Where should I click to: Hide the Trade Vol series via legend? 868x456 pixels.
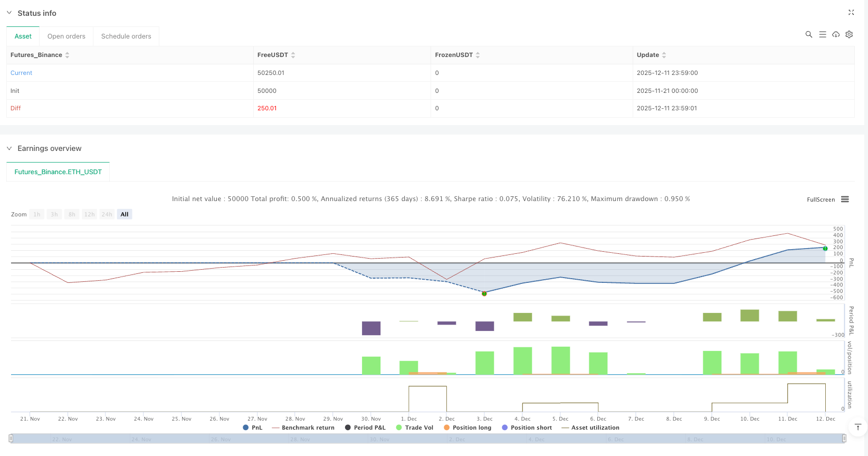point(415,427)
